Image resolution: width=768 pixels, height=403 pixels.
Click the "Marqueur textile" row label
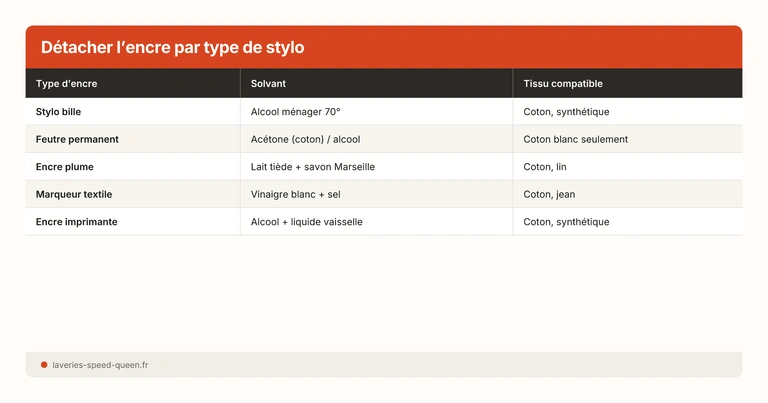click(x=76, y=194)
